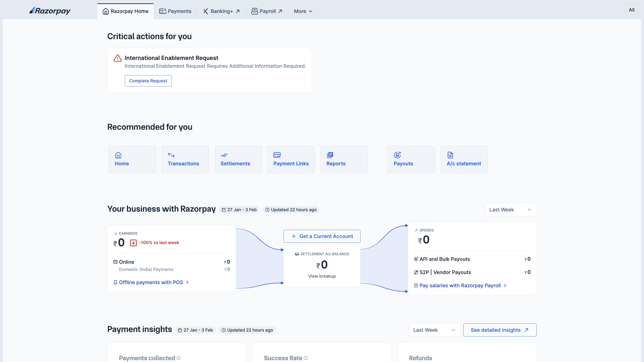The image size is (644, 362).
Task: Click the SPENDS label
Action: 426,230
